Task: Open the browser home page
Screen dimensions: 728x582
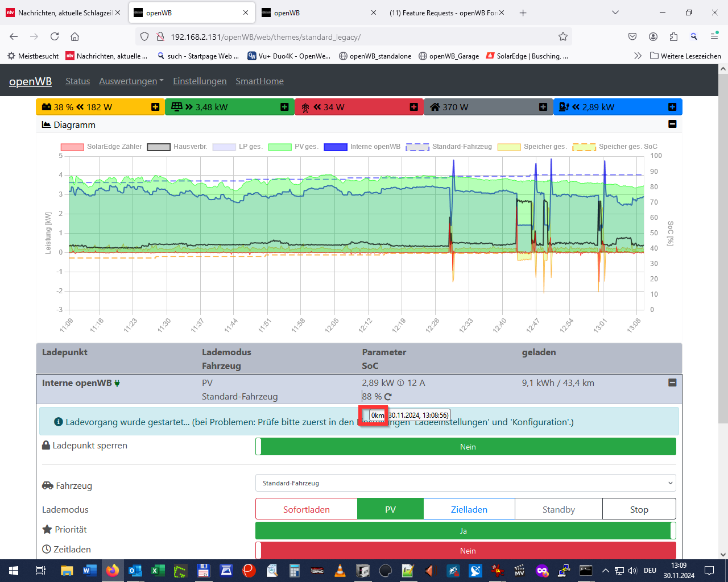Action: (75, 36)
